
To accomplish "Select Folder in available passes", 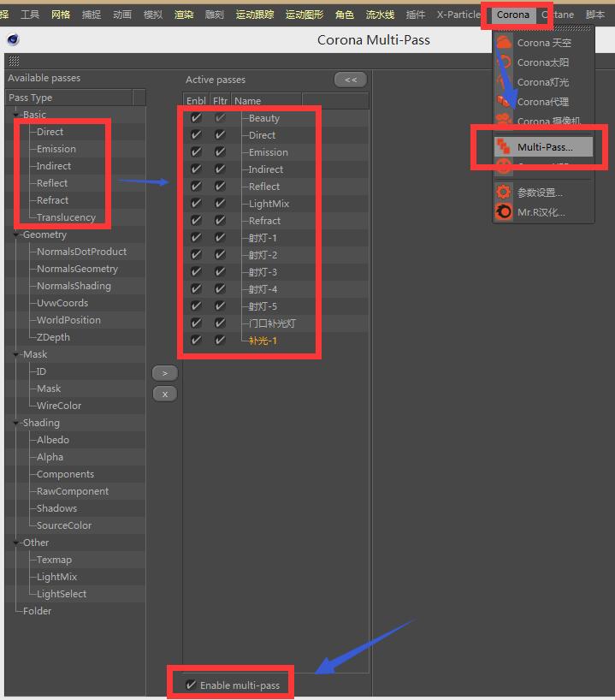I will tap(37, 611).
